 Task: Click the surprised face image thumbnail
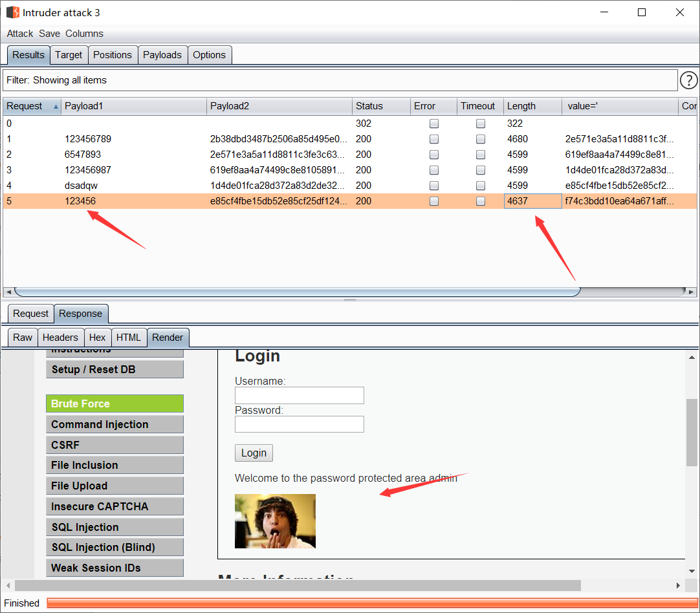[275, 521]
